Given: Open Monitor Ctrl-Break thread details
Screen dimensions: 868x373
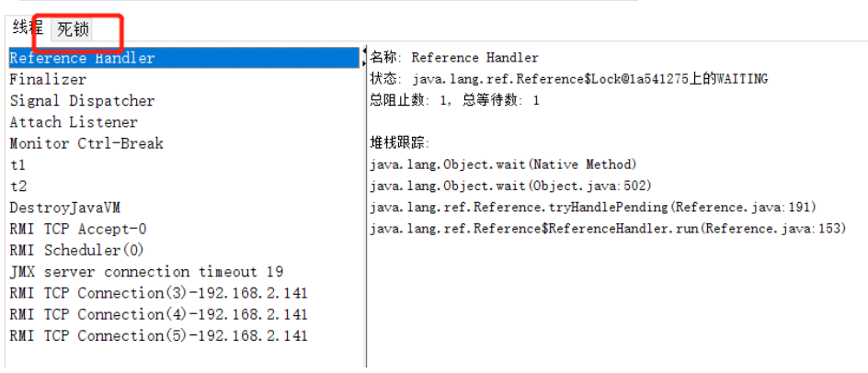Looking at the screenshot, I should tap(184, 144).
